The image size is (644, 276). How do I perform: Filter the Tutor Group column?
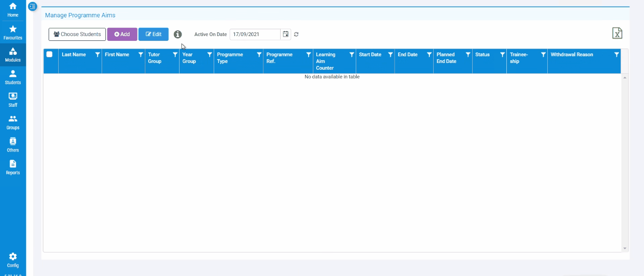tap(175, 55)
